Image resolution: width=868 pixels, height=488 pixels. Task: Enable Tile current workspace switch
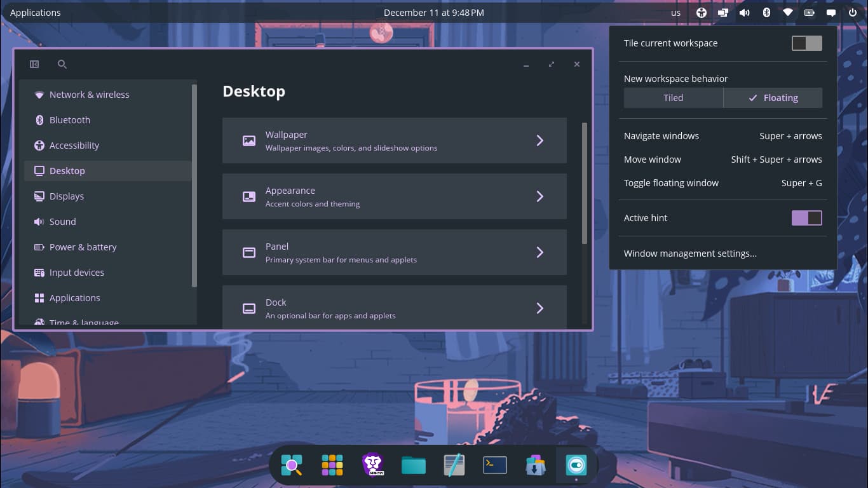[x=806, y=43]
